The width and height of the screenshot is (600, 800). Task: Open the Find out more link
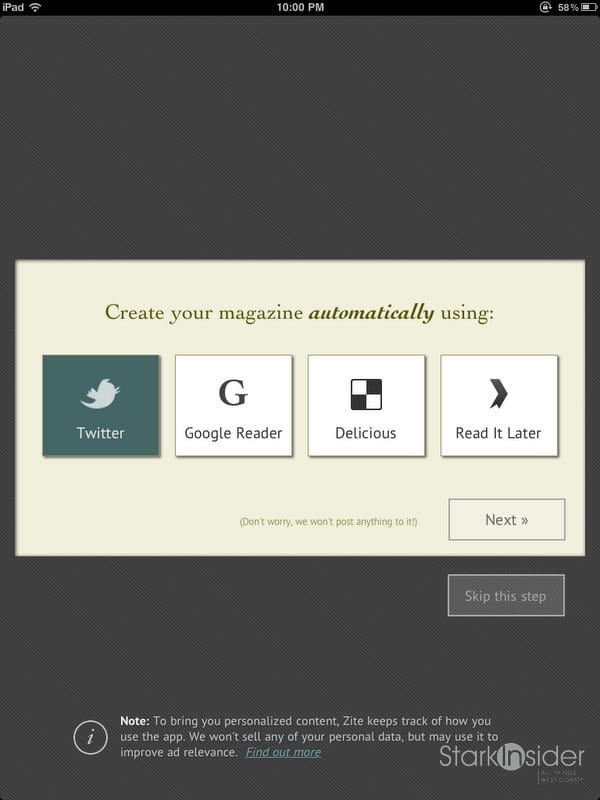click(x=283, y=752)
